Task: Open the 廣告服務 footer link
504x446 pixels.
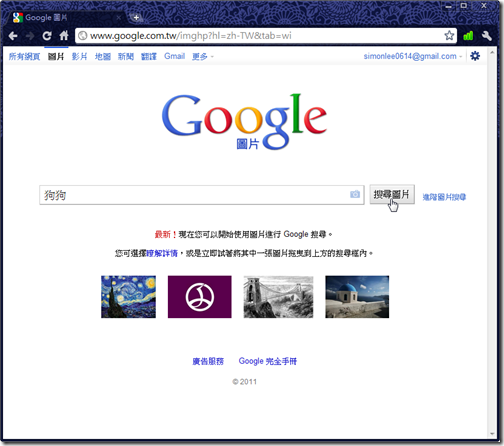Action: 208,361
